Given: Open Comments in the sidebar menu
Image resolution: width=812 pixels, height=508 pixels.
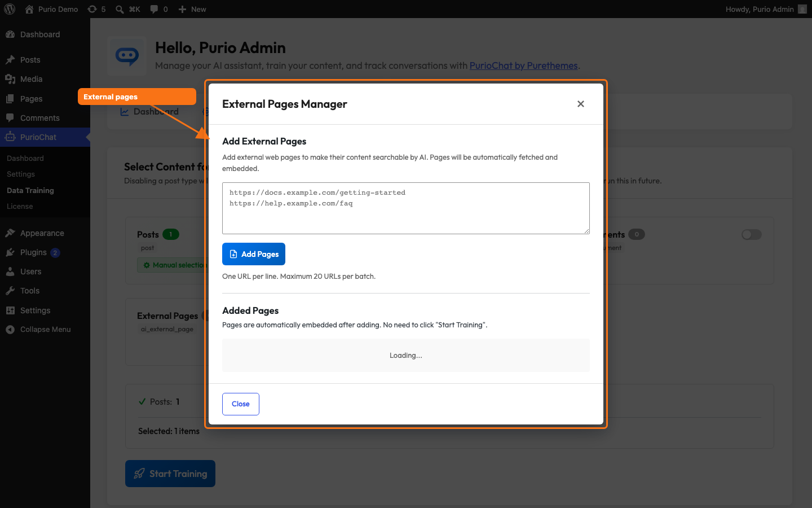Looking at the screenshot, I should 45,118.
